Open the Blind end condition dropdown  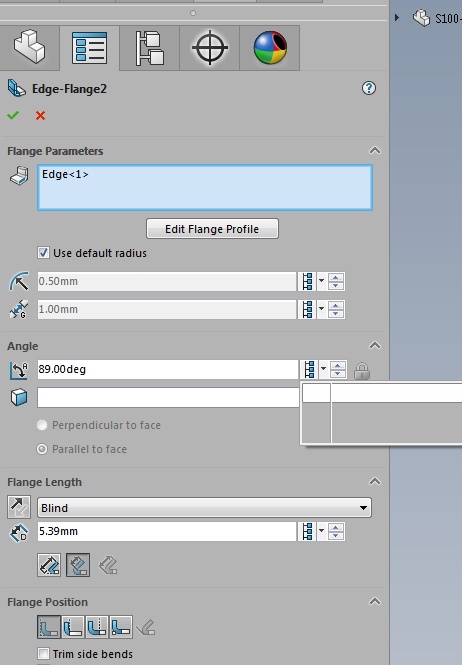(x=204, y=508)
